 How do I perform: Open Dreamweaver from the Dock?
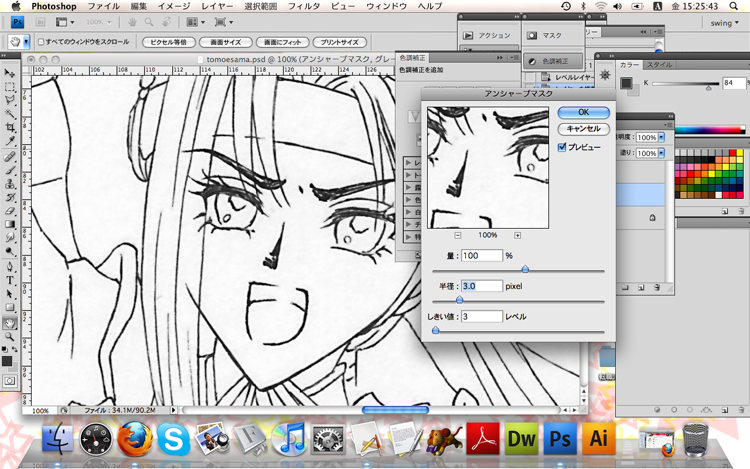click(521, 438)
